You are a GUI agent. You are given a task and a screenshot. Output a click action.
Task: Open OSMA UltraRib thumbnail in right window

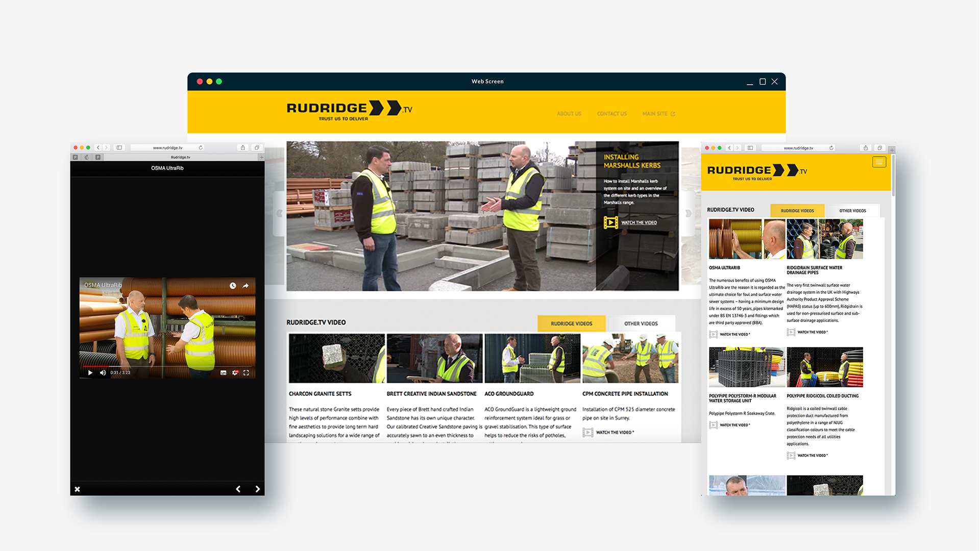point(747,239)
